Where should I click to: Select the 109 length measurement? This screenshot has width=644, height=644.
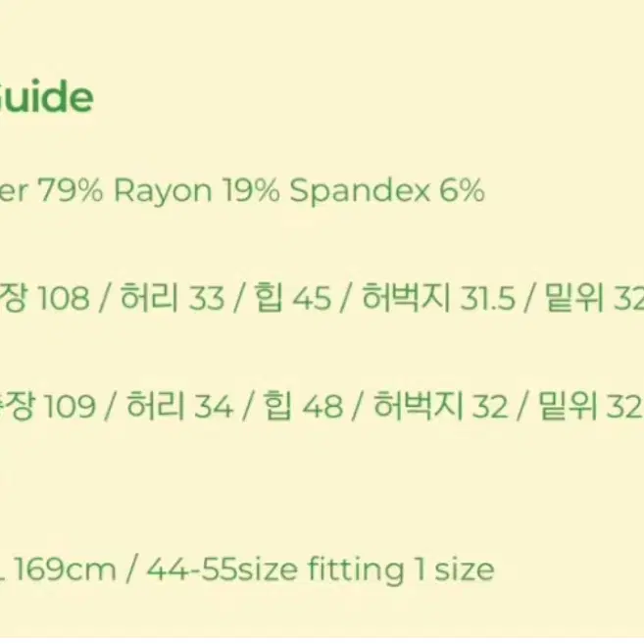coord(70,406)
